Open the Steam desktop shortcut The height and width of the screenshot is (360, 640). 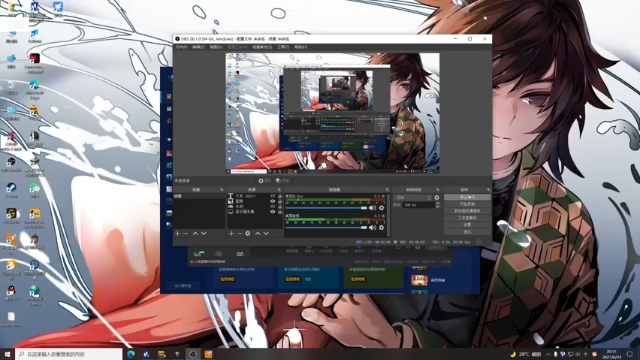11,191
